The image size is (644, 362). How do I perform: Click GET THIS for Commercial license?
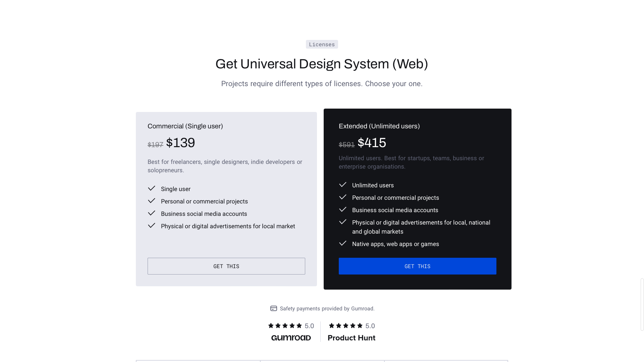(226, 266)
